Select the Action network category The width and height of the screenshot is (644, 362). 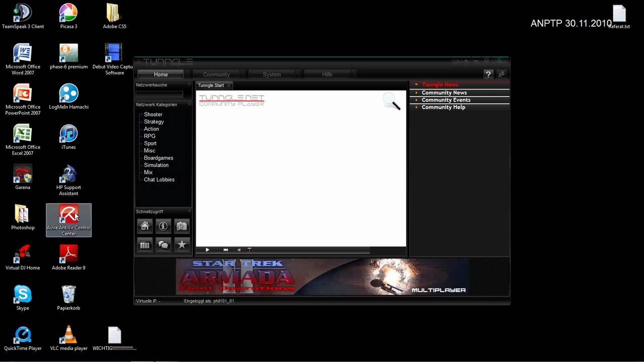point(151,129)
